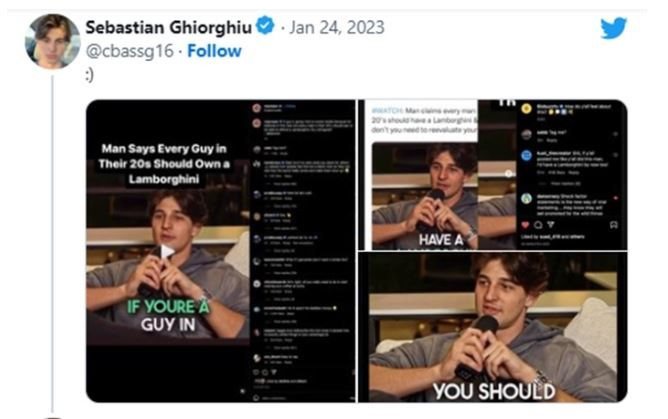This screenshot has width=668, height=419.
Task: Click the small heart icon under the left image comments
Action: click(x=256, y=372)
